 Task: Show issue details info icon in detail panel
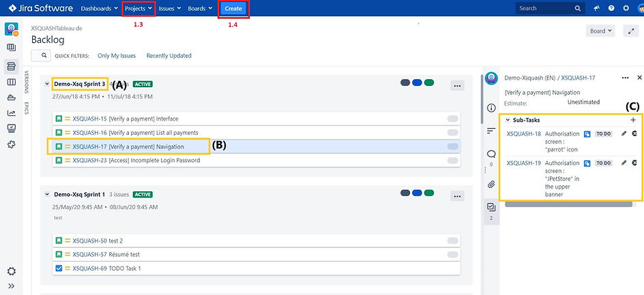(x=491, y=108)
